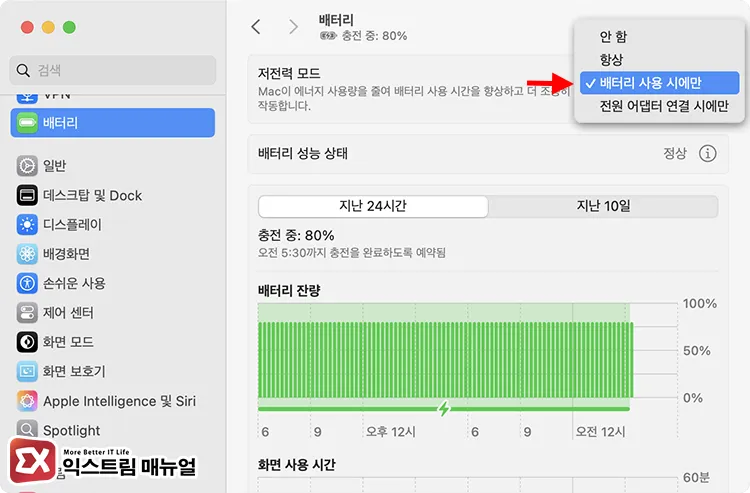The image size is (750, 493).
Task: Click the red close window button
Action: coord(27,27)
